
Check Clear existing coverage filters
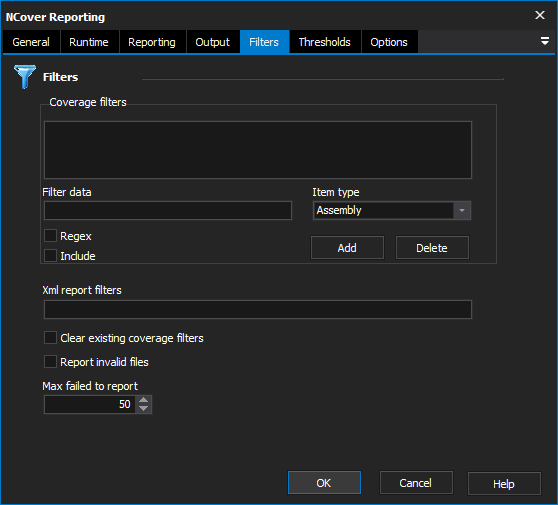(50, 338)
